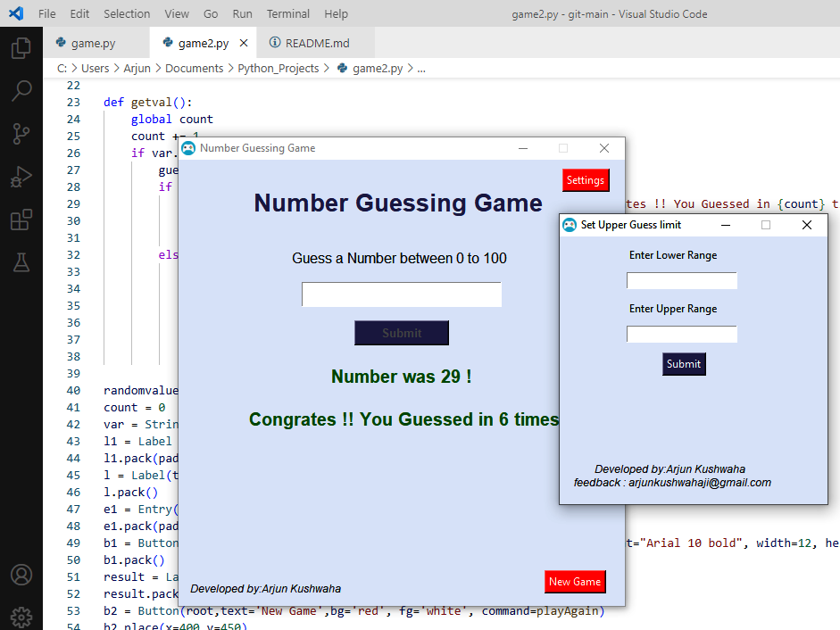Click the red Settings button in game
This screenshot has width=840, height=630.
(586, 180)
